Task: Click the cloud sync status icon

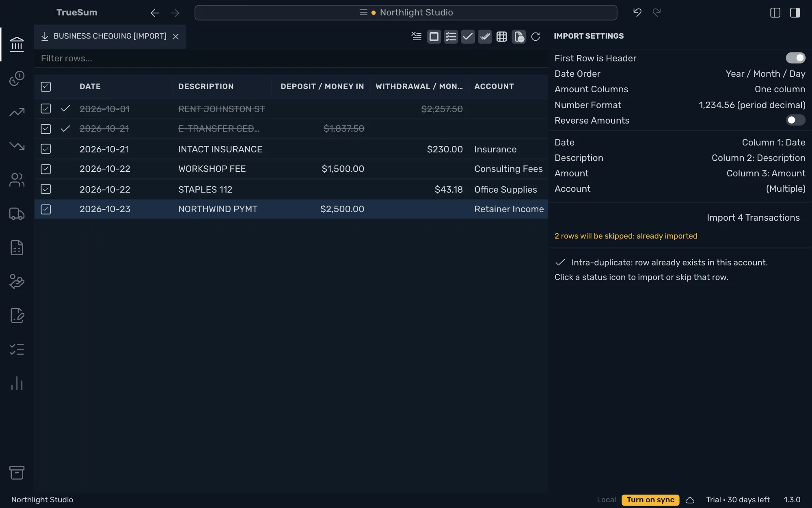Action: coord(690,500)
